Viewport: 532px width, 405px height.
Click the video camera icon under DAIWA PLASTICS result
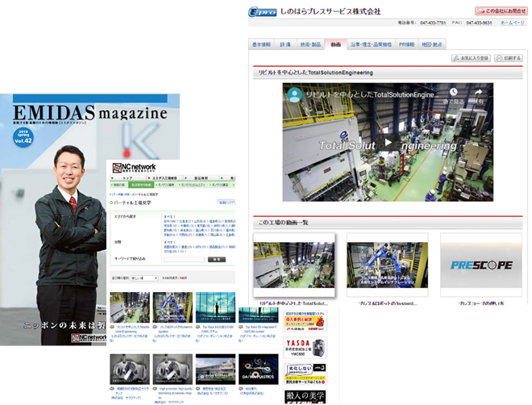(x=241, y=389)
